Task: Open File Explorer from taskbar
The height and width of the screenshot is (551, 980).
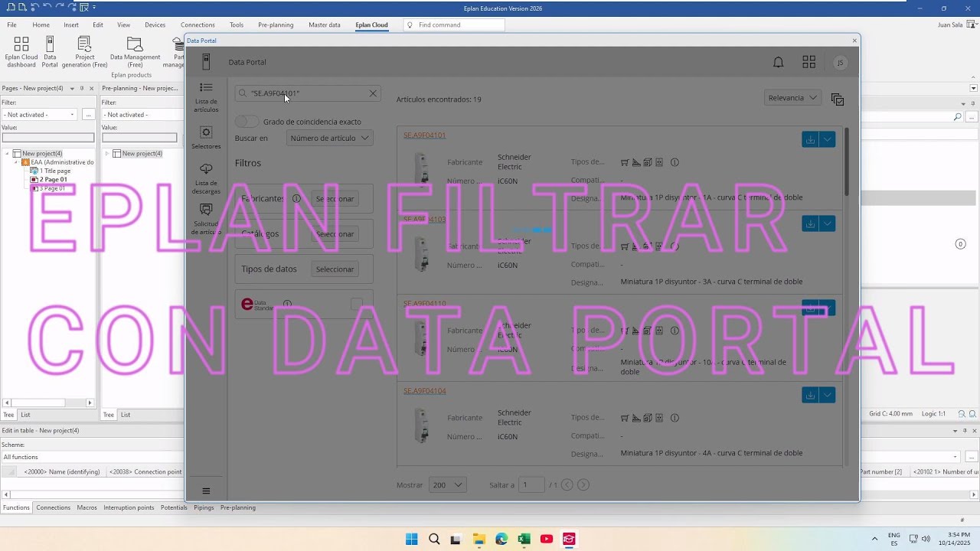Action: 479,539
